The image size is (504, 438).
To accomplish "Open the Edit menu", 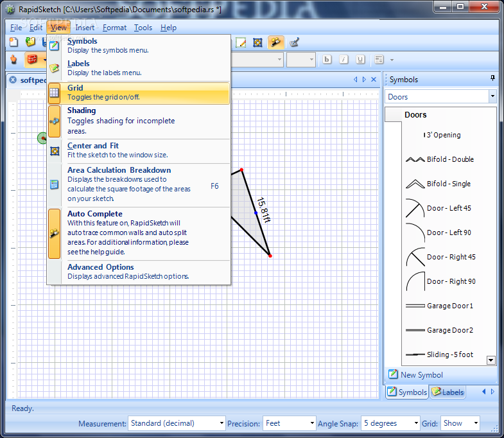I will tap(36, 28).
